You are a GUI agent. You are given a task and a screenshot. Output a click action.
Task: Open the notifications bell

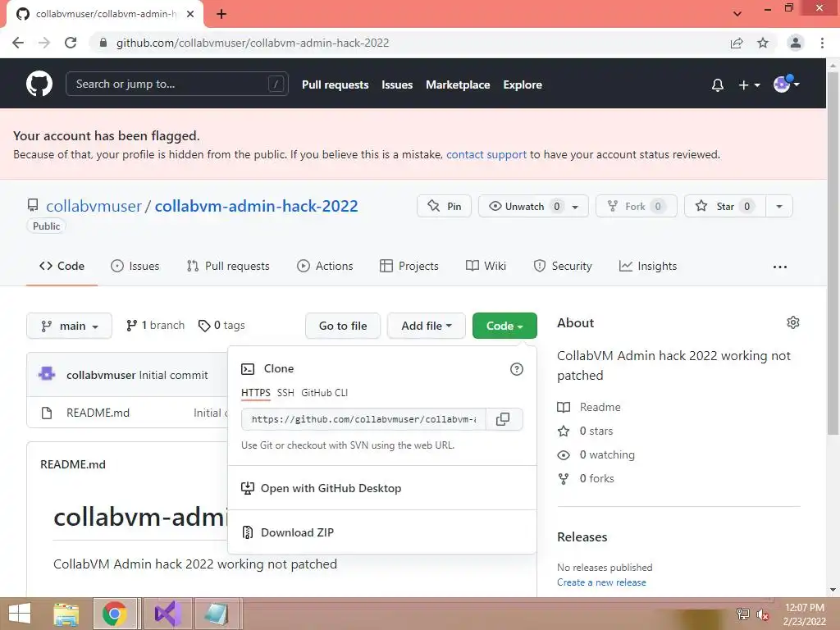[x=717, y=84]
